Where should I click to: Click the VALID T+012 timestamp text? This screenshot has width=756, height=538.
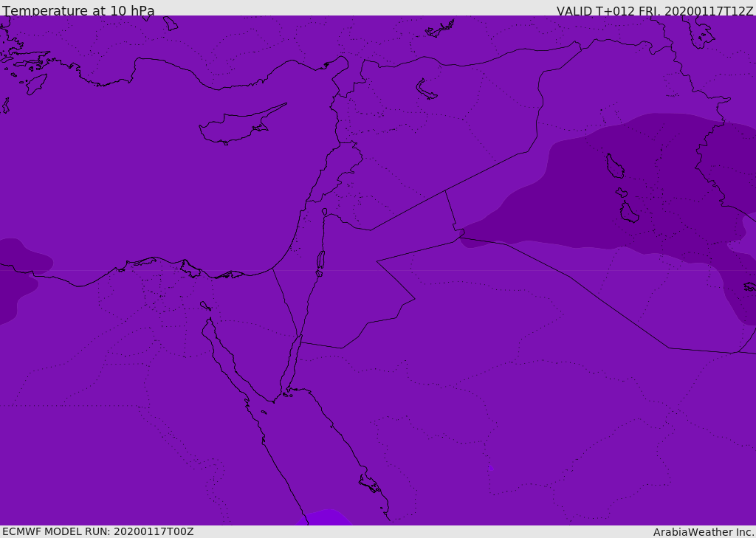(x=654, y=11)
